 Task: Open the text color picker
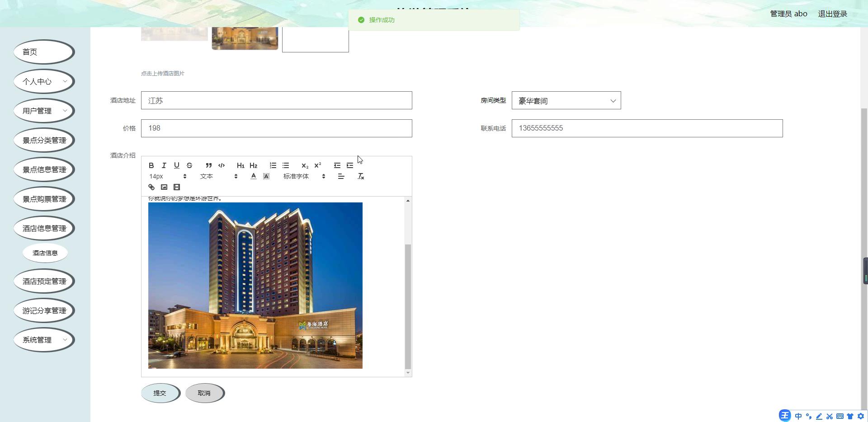[x=254, y=176]
